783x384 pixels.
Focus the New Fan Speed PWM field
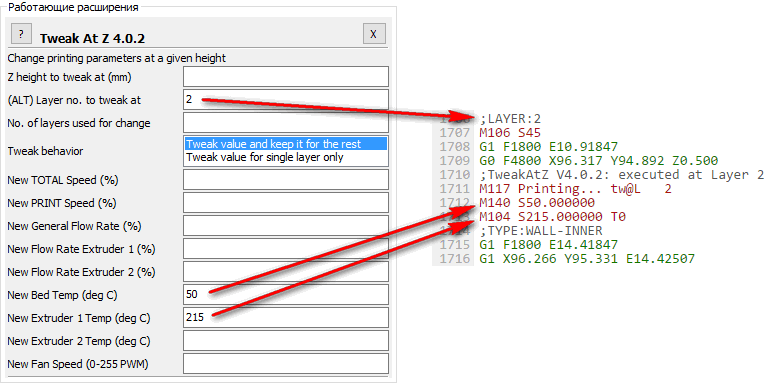coord(286,364)
